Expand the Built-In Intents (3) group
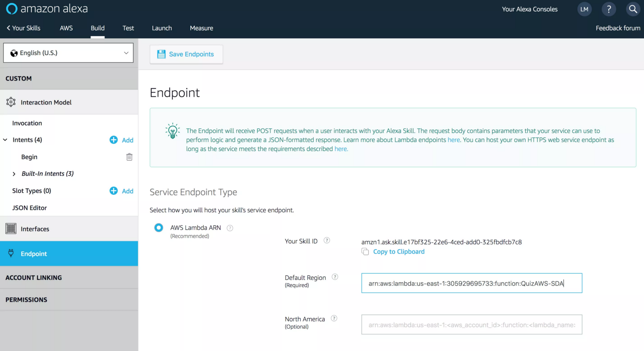The height and width of the screenshot is (351, 644). pyautogui.click(x=14, y=174)
